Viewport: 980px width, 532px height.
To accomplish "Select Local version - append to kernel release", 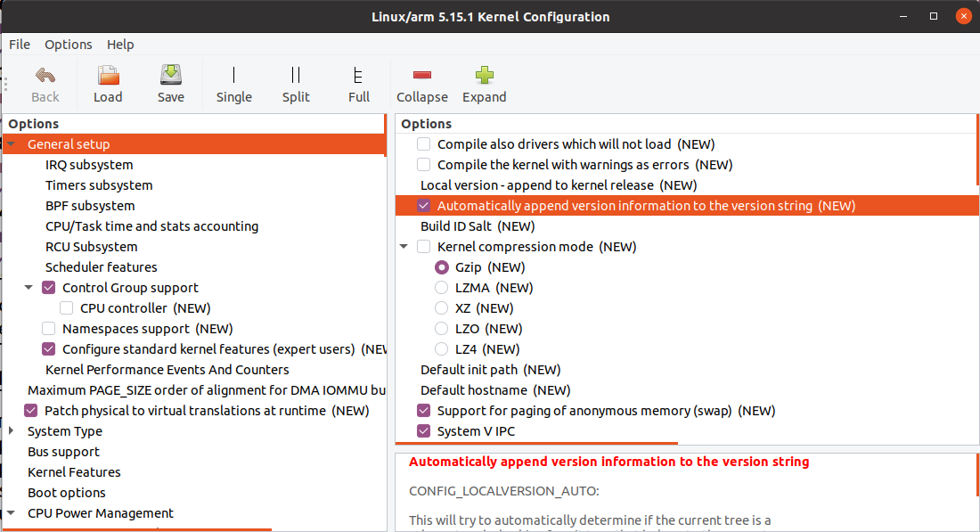I will click(x=559, y=185).
